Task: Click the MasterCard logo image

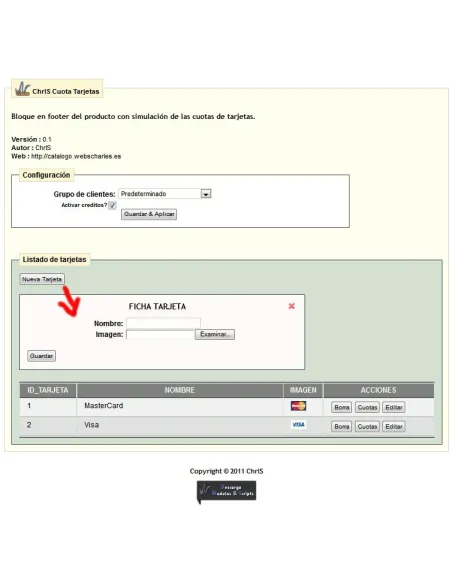Action: coord(298,406)
